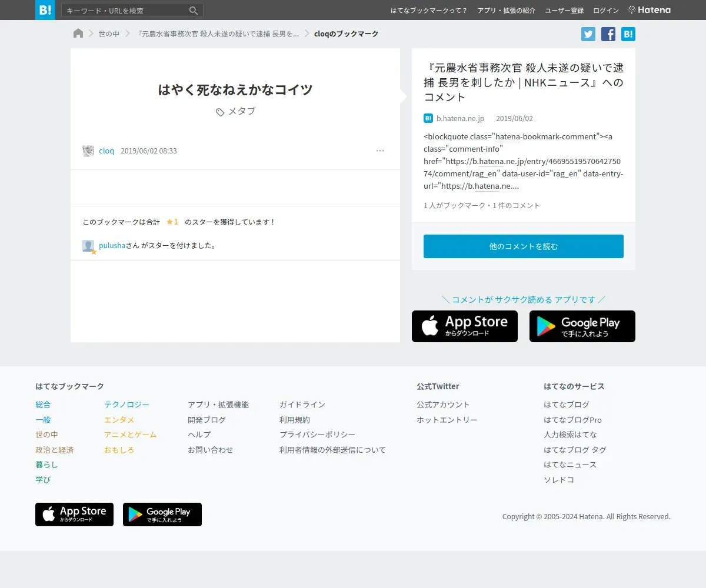This screenshot has width=706, height=588.
Task: Open footer category テクノロジー
Action: (x=126, y=405)
